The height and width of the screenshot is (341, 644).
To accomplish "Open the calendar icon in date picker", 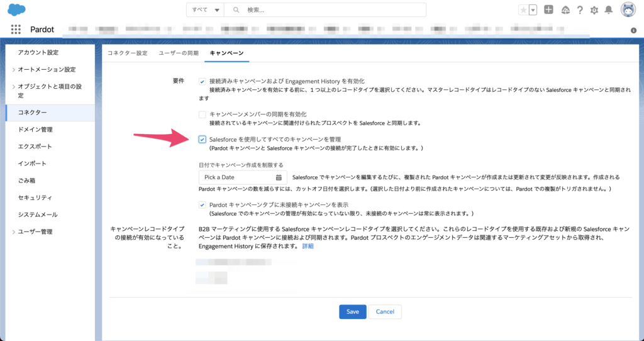I will click(279, 177).
